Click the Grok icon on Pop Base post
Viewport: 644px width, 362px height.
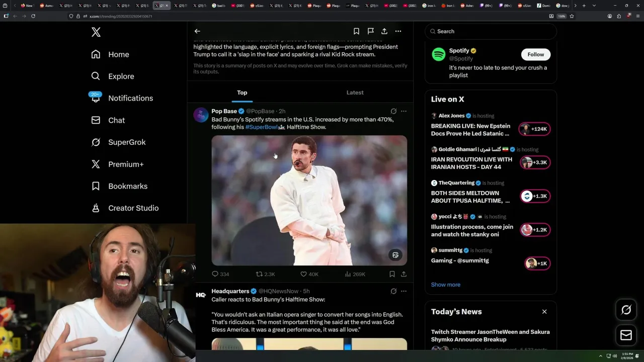(x=393, y=111)
